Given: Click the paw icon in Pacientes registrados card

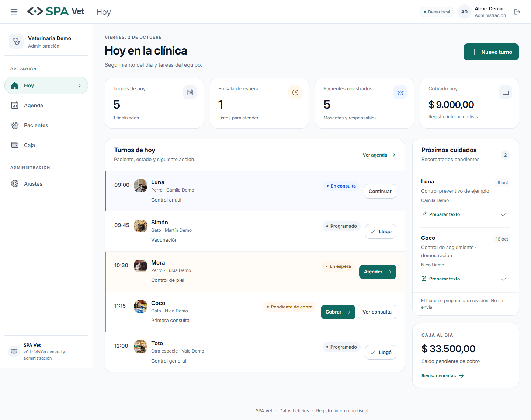Looking at the screenshot, I should coord(400,92).
